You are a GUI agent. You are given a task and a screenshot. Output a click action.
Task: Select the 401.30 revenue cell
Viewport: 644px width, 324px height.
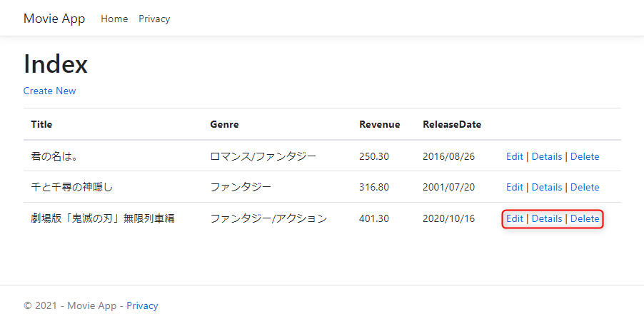click(373, 218)
